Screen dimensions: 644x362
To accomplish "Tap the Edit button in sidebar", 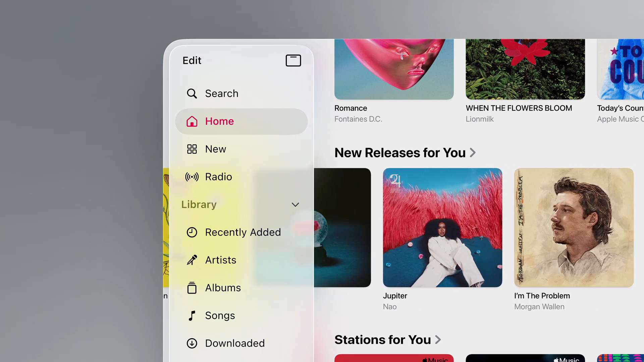I will click(192, 61).
